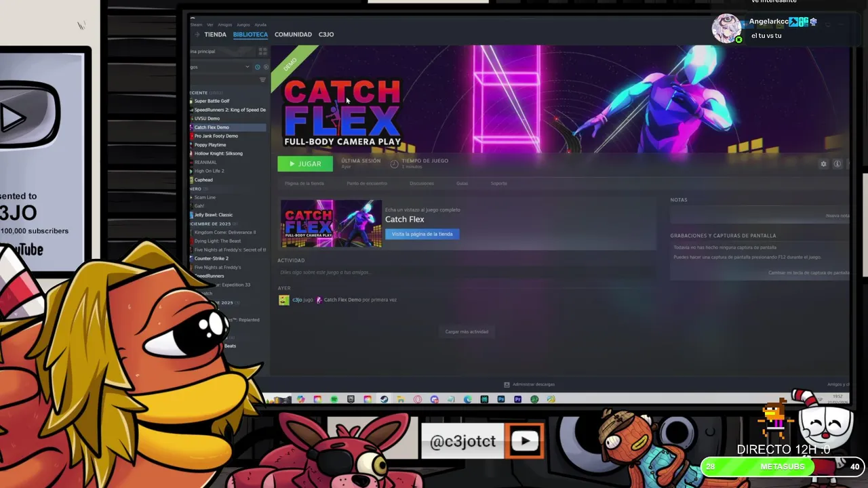Open Photoshop from the taskbar
This screenshot has width=868, height=488.
[501, 399]
